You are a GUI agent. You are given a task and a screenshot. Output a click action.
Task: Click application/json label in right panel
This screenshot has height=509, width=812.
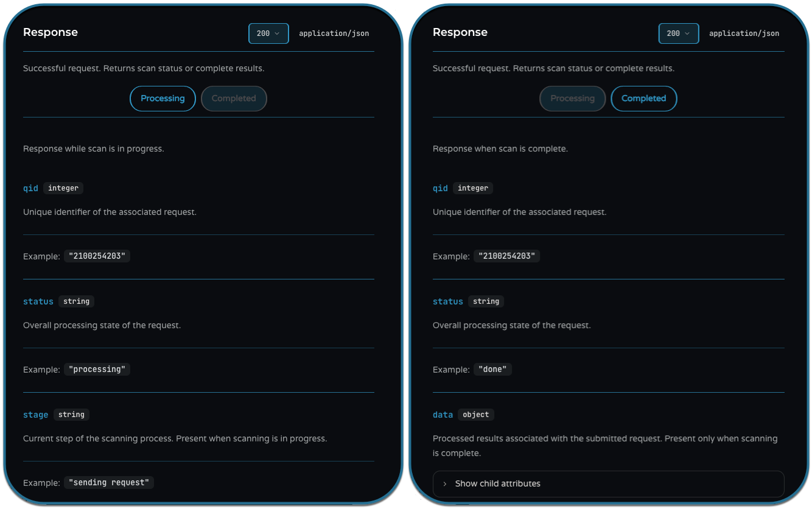[744, 33]
